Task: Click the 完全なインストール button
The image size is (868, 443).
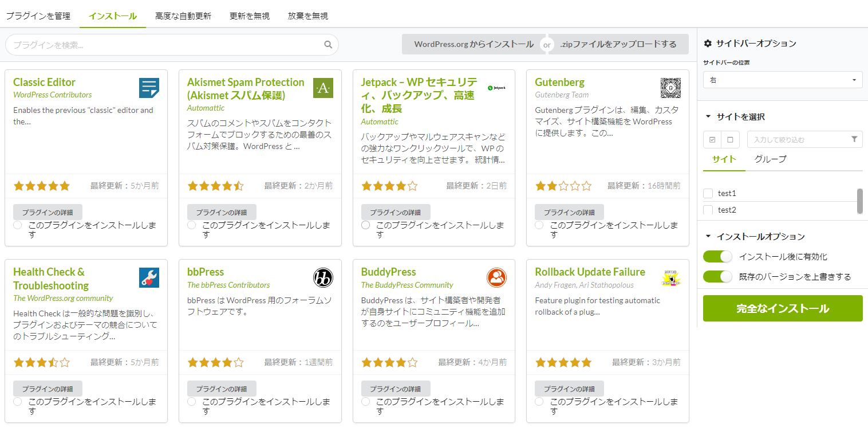Action: click(783, 308)
